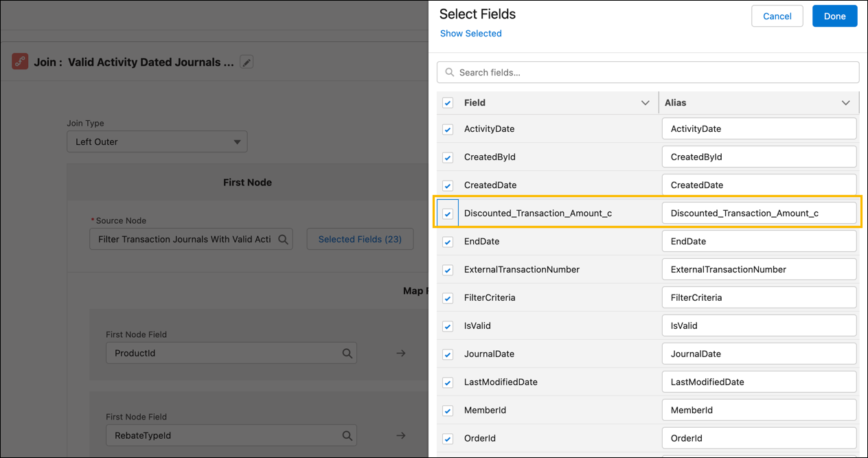Click the pencil icon to rename the join
868x458 pixels.
(x=247, y=61)
